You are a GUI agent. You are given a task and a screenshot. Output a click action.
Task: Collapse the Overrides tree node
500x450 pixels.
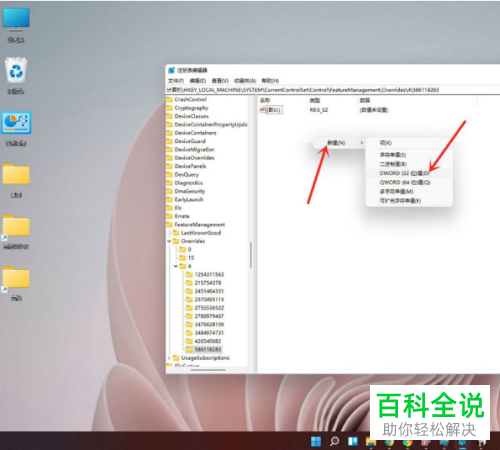click(169, 241)
